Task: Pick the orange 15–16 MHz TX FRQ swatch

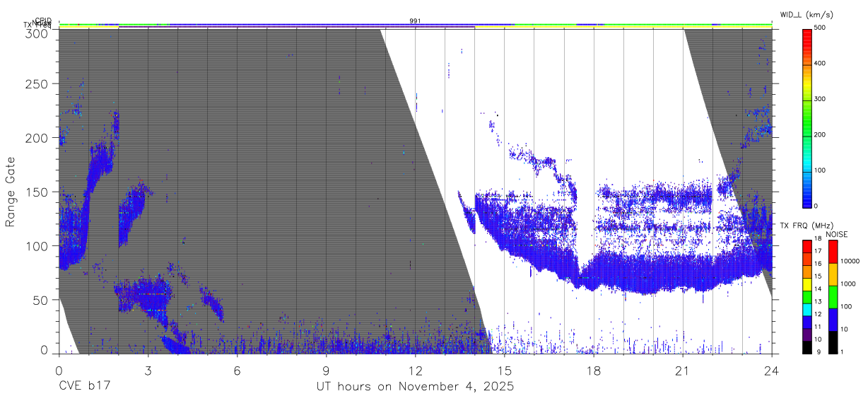Action: click(x=807, y=270)
